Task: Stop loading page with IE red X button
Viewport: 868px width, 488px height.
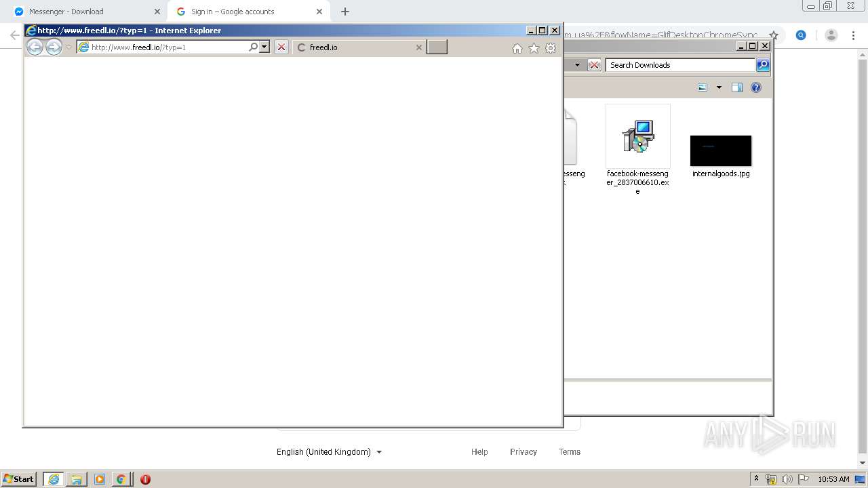Action: pyautogui.click(x=281, y=47)
